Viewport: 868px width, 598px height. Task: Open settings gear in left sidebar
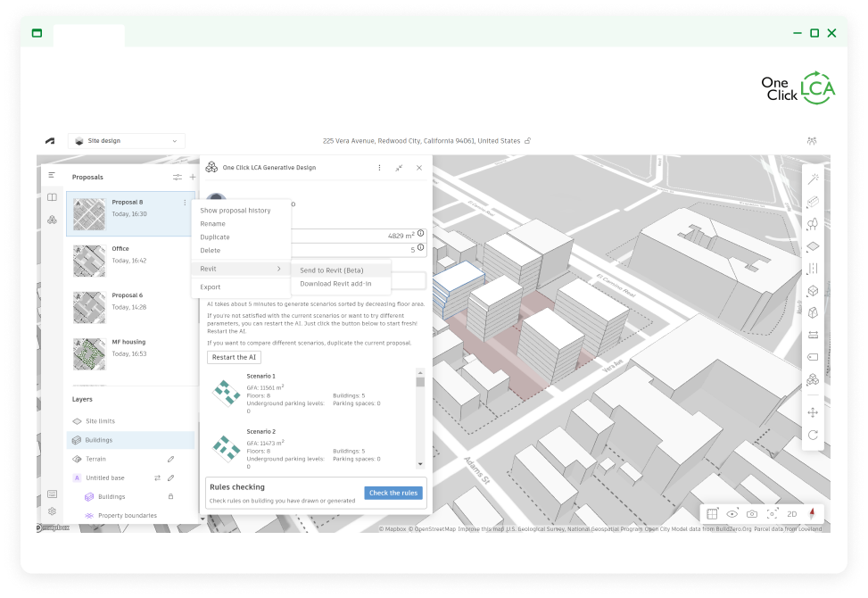[52, 511]
